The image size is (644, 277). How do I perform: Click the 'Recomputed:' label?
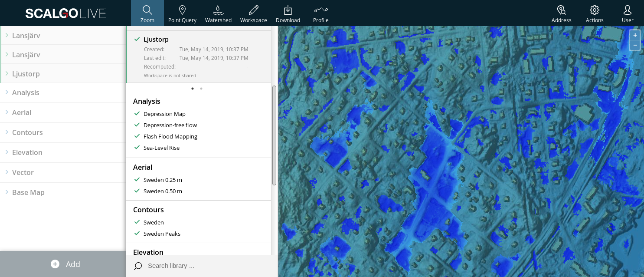tap(160, 67)
